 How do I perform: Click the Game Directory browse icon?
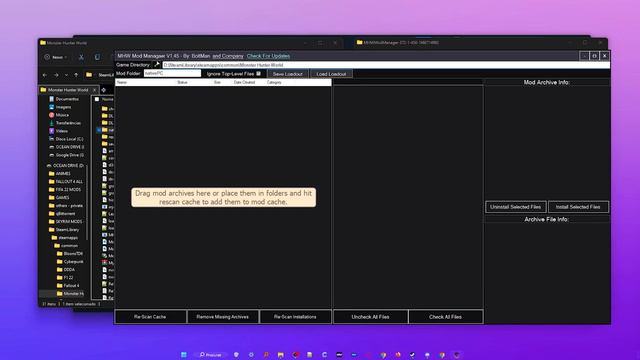[157, 64]
